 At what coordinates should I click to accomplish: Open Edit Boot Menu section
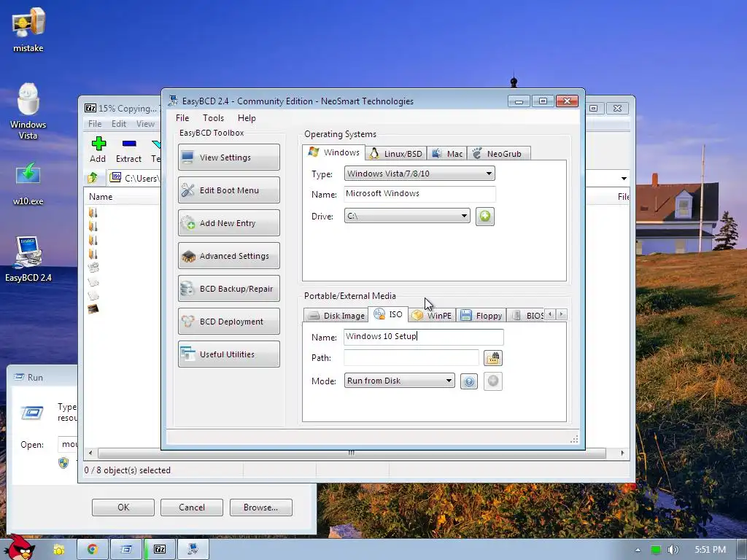pos(228,190)
